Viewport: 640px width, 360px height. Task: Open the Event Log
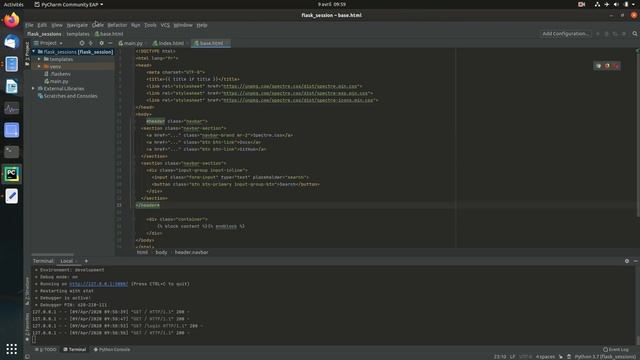coord(616,349)
